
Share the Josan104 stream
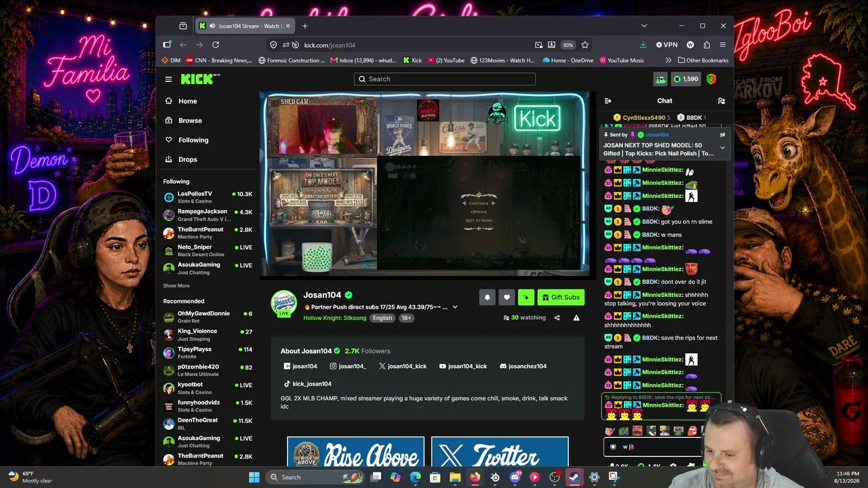coord(557,318)
